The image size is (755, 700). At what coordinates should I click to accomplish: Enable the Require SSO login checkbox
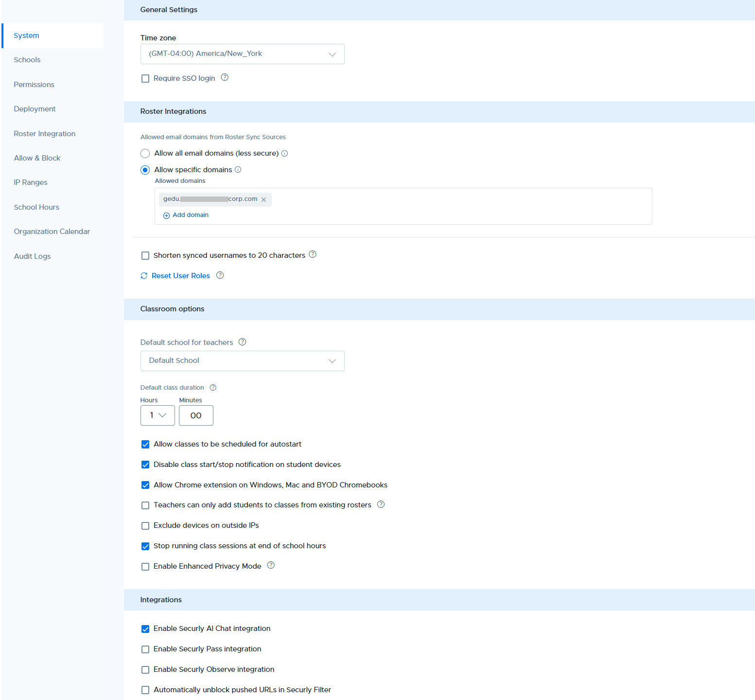(145, 78)
